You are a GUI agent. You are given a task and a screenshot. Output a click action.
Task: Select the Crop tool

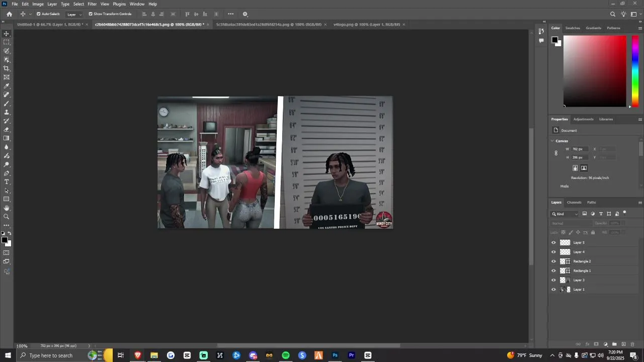tap(7, 68)
